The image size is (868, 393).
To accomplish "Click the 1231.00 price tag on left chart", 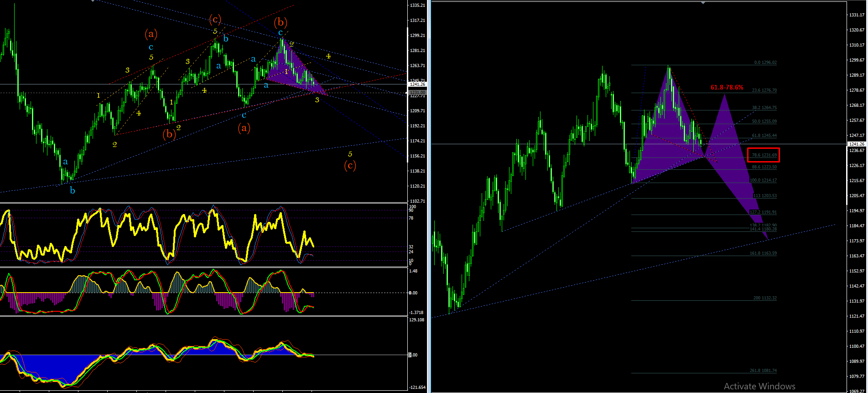I will [417, 93].
